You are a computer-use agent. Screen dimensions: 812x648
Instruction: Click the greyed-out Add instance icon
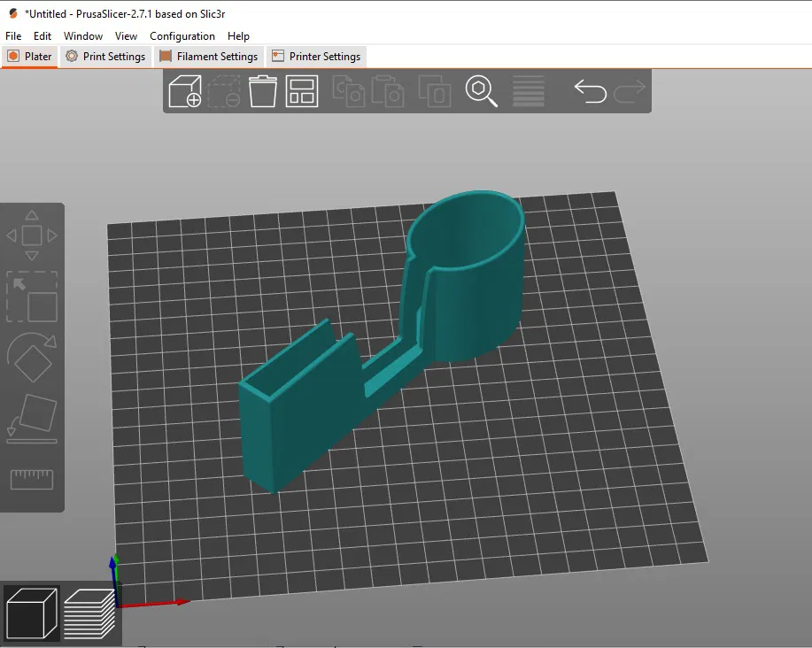[x=434, y=91]
